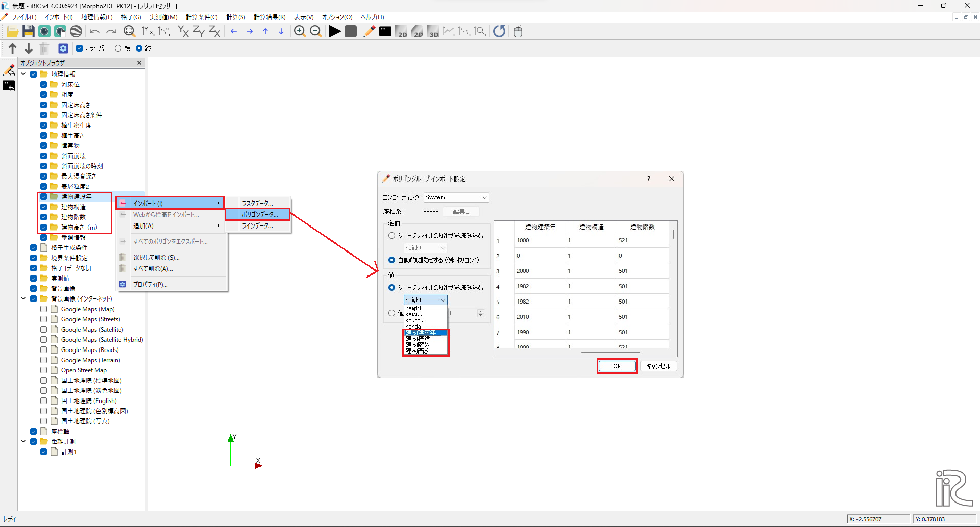980x527 pixels.
Task: Toggle the カラーバー checkbox
Action: coord(80,48)
